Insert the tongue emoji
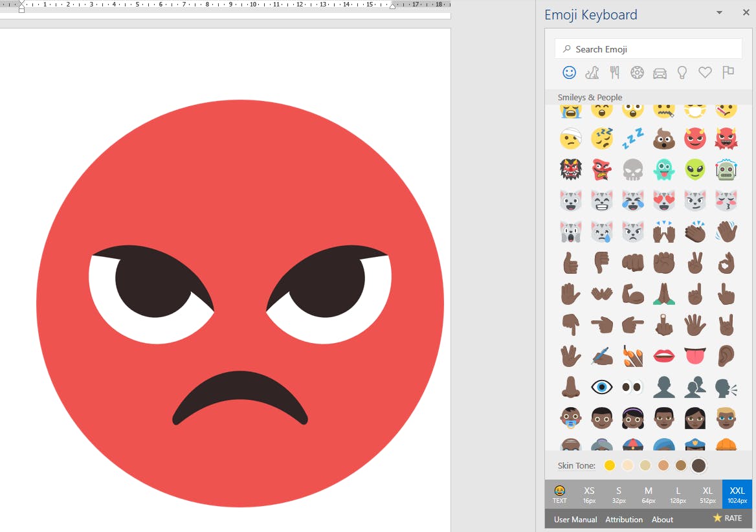Viewport: 756px width, 532px height. (x=695, y=355)
